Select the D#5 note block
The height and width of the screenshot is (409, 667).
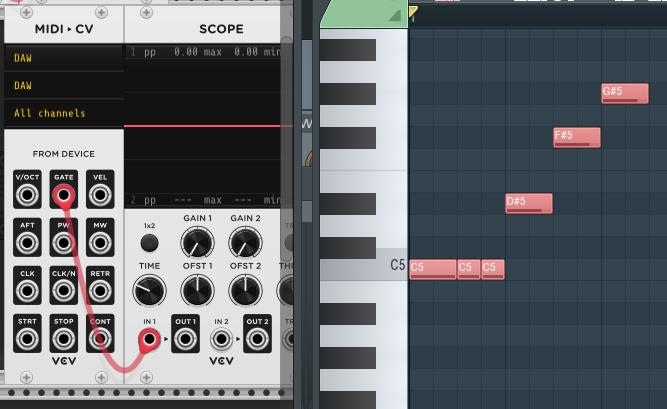coord(528,203)
